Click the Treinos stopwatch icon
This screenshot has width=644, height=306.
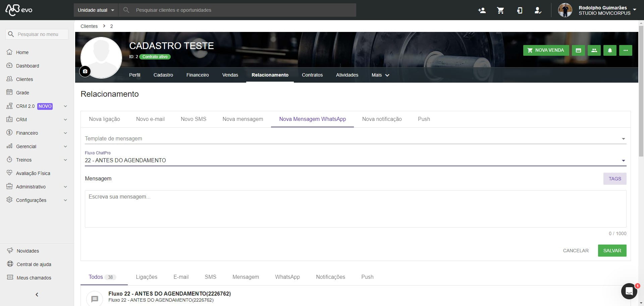click(x=9, y=160)
